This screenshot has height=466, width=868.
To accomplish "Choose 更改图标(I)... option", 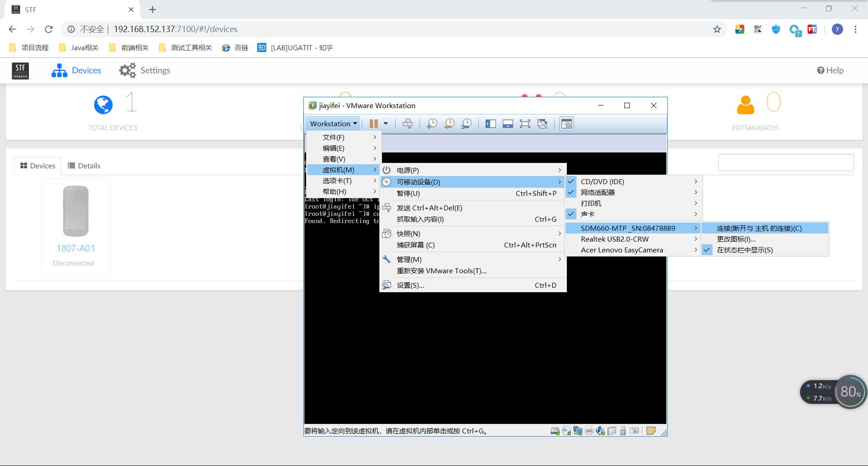I will [765, 239].
